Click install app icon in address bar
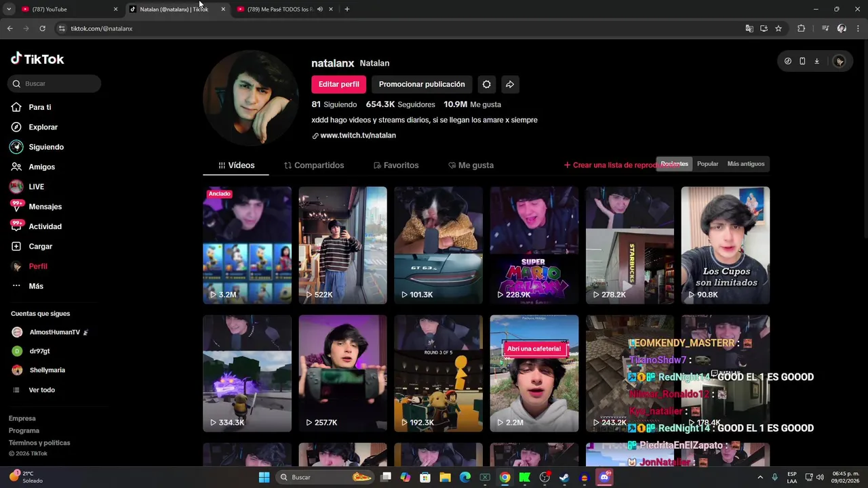This screenshot has height=488, width=868. [764, 28]
